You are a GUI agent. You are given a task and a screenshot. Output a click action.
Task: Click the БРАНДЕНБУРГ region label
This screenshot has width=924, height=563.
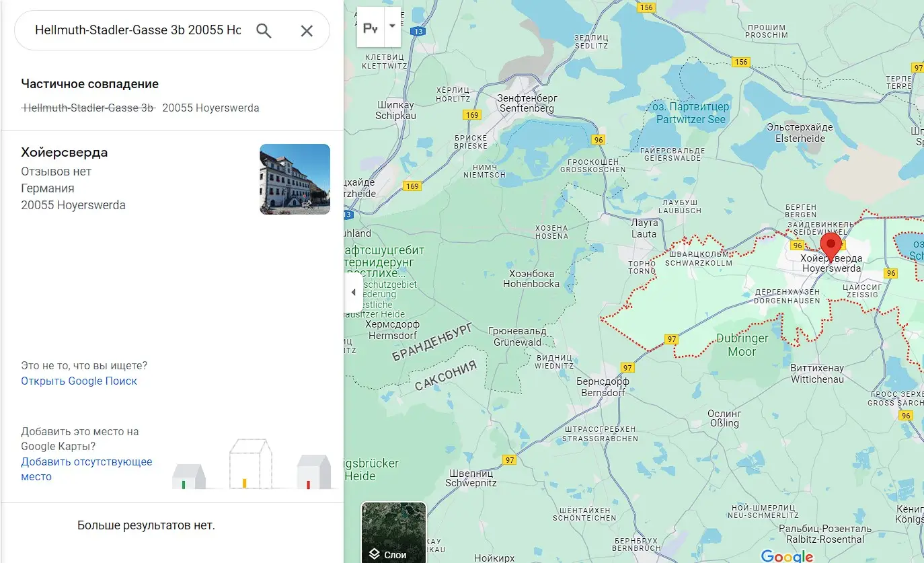click(x=434, y=341)
